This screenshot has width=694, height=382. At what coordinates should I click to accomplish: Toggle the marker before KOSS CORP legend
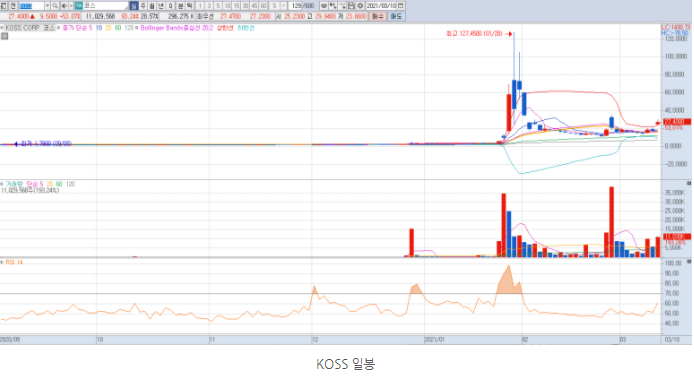point(2,27)
